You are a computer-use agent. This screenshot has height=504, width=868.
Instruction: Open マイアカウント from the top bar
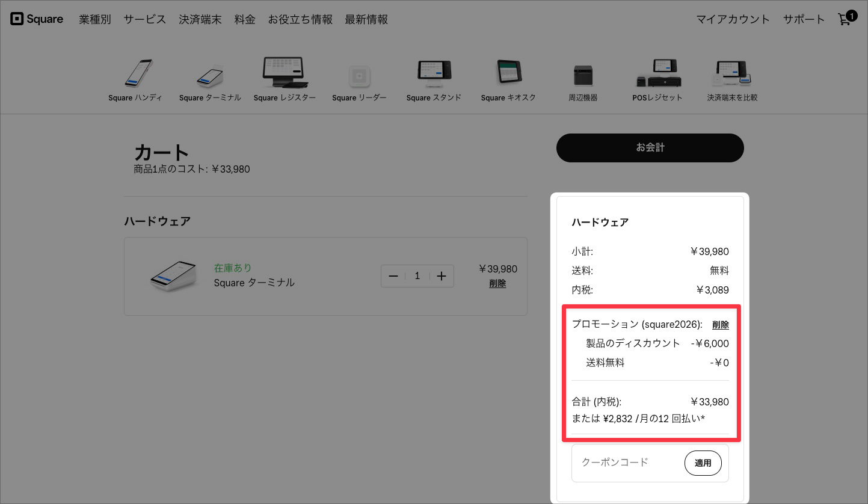(733, 19)
